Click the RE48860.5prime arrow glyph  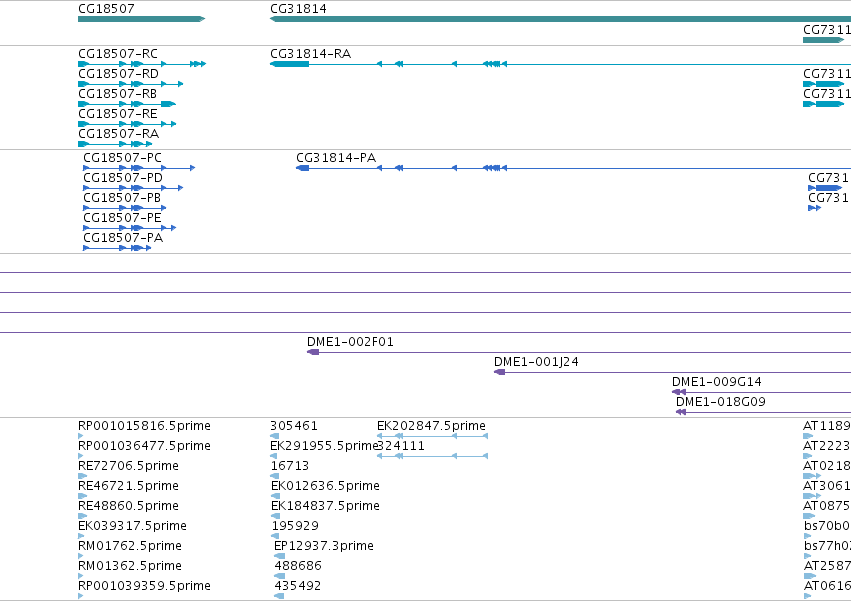tap(82, 516)
